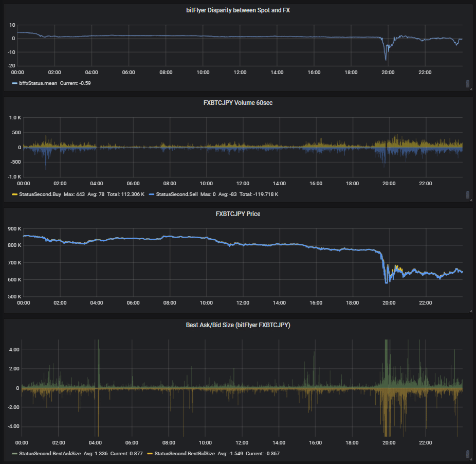Click the Best Ask/Bid legend scrollbar handle
Image resolution: width=476 pixels, height=464 pixels.
[467, 454]
